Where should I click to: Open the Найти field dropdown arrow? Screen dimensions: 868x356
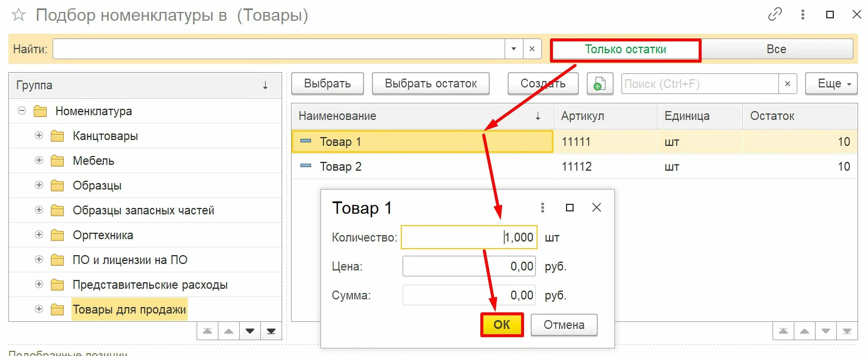click(x=514, y=49)
